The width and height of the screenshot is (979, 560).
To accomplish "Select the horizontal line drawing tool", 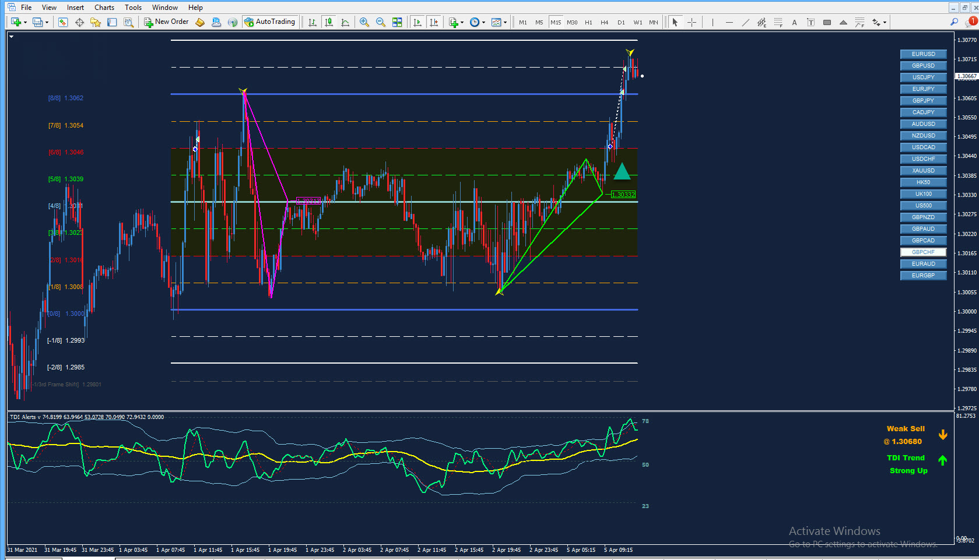I will 729,22.
